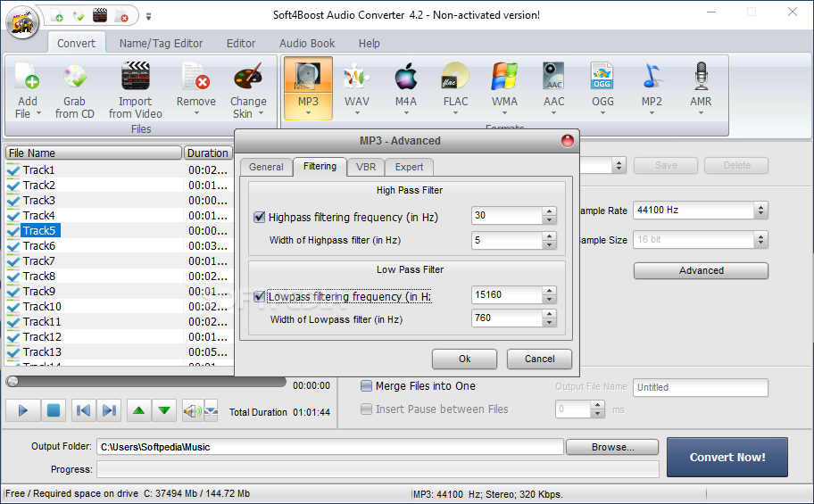814x504 pixels.
Task: Close the MP3 - Advanced dialog
Action: 568,141
